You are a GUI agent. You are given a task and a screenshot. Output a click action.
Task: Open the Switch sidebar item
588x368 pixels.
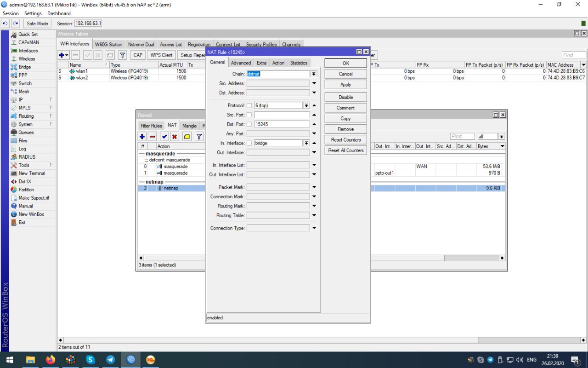coord(25,83)
